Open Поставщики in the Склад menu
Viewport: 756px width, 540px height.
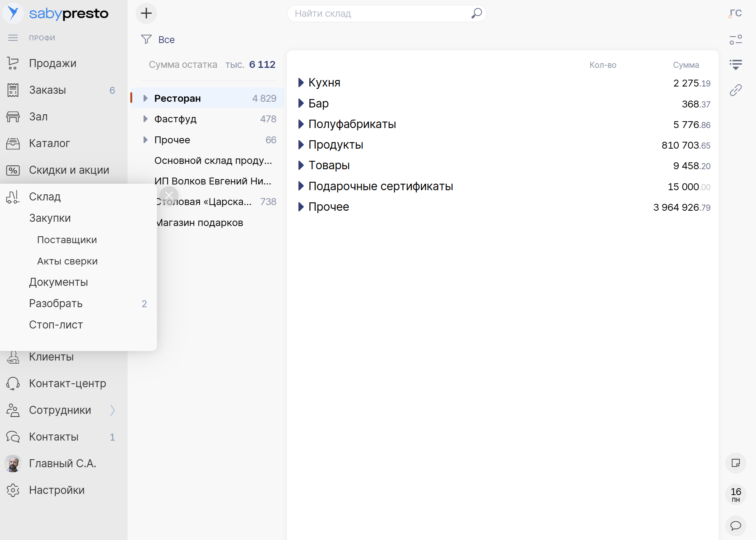click(67, 240)
